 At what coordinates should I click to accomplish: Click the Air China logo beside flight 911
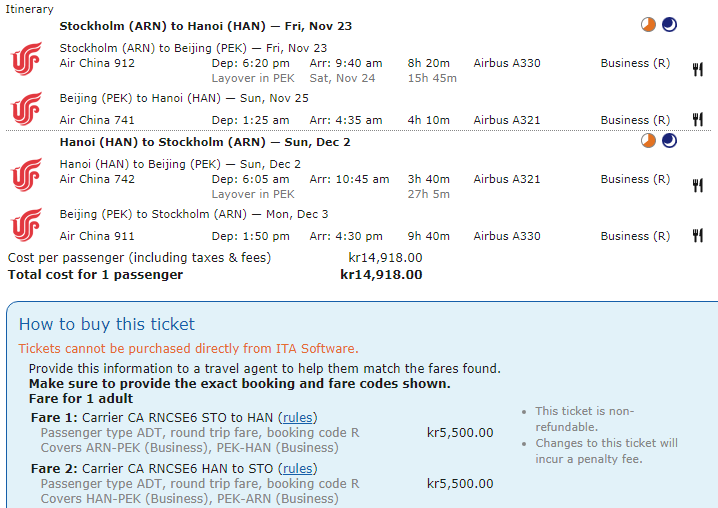point(26,225)
